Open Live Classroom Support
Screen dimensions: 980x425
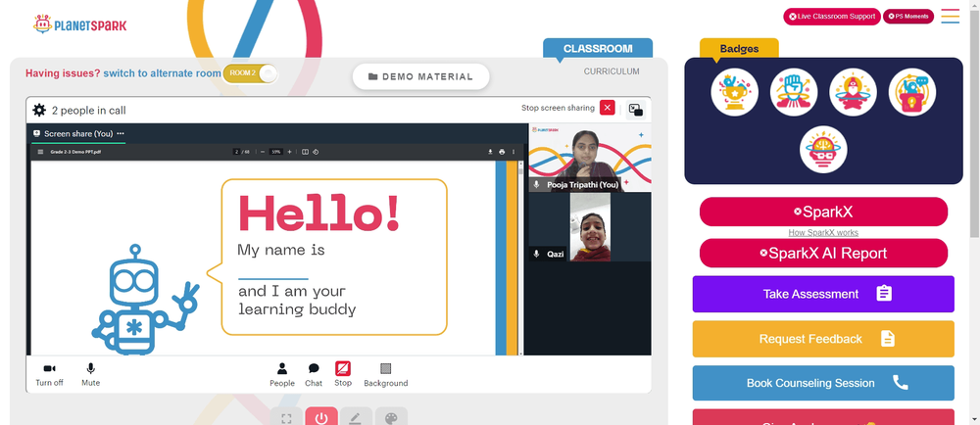click(x=832, y=17)
